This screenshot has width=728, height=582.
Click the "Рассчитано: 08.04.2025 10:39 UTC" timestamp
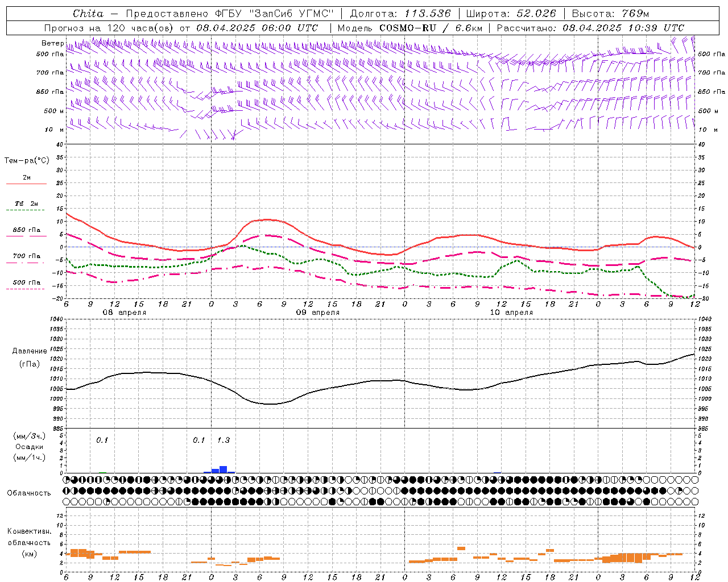tap(590, 28)
